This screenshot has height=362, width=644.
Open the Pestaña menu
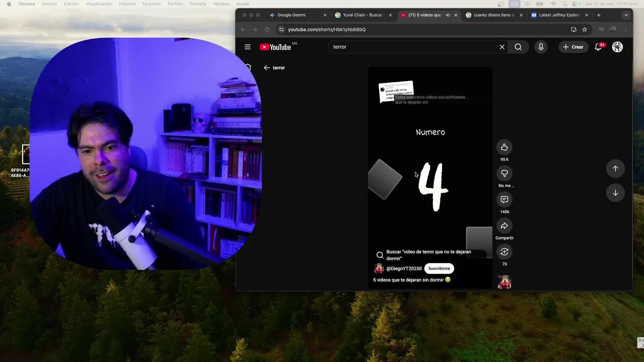(198, 4)
